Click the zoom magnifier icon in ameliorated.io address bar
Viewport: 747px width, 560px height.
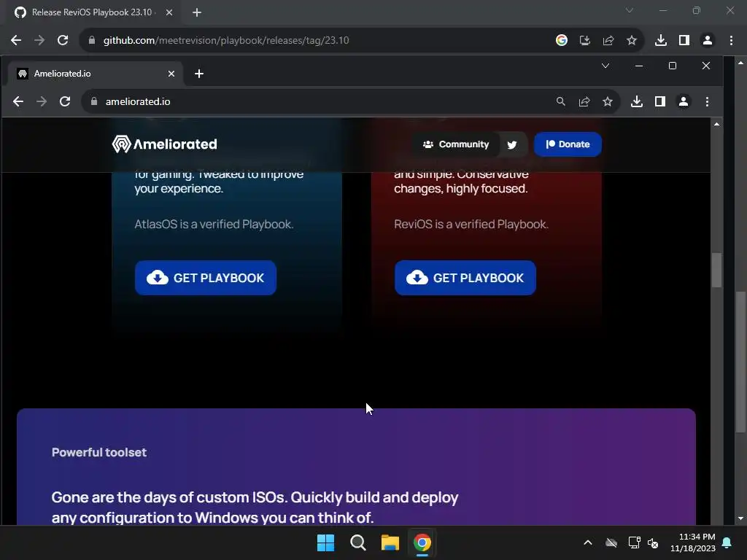[x=561, y=101]
